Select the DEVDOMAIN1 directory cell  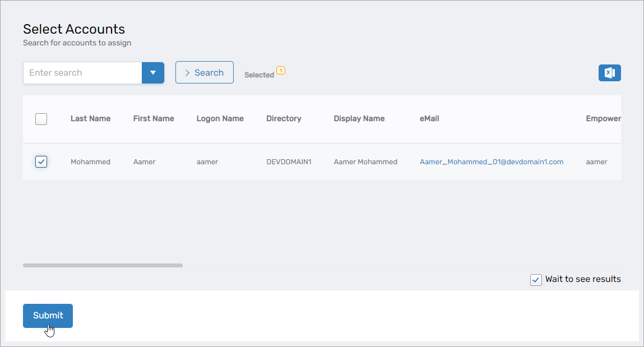(x=289, y=161)
